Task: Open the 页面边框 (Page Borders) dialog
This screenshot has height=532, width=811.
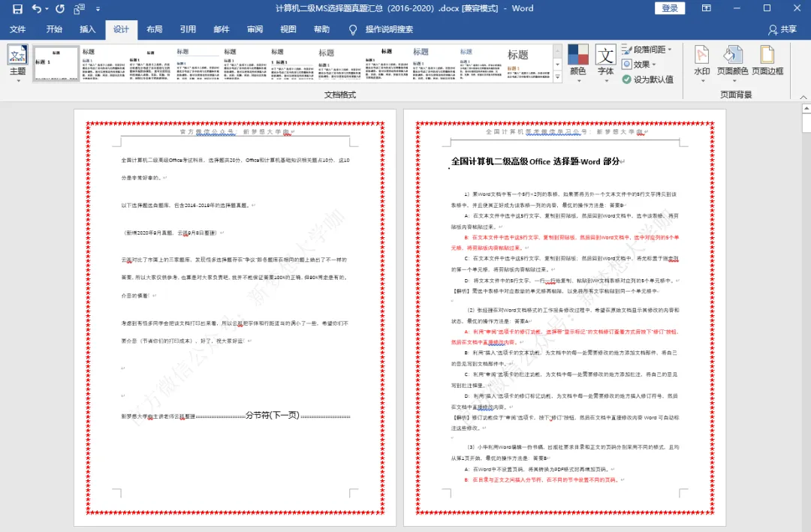Action: (767, 59)
